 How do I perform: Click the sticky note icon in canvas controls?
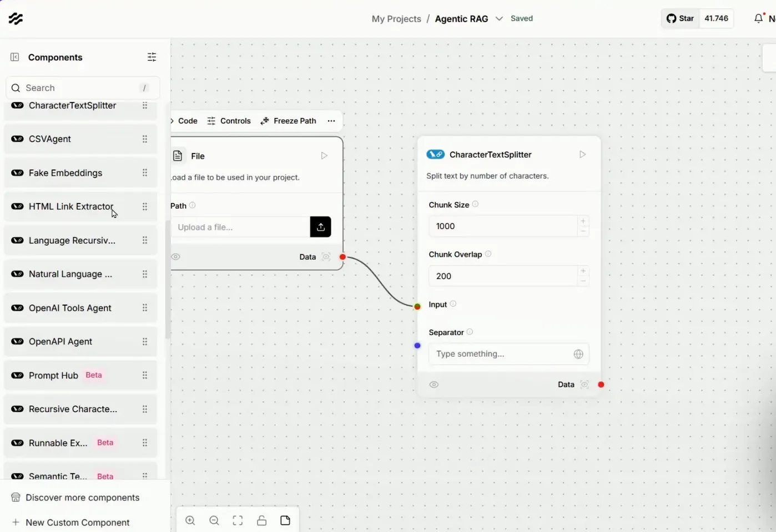[x=285, y=520]
